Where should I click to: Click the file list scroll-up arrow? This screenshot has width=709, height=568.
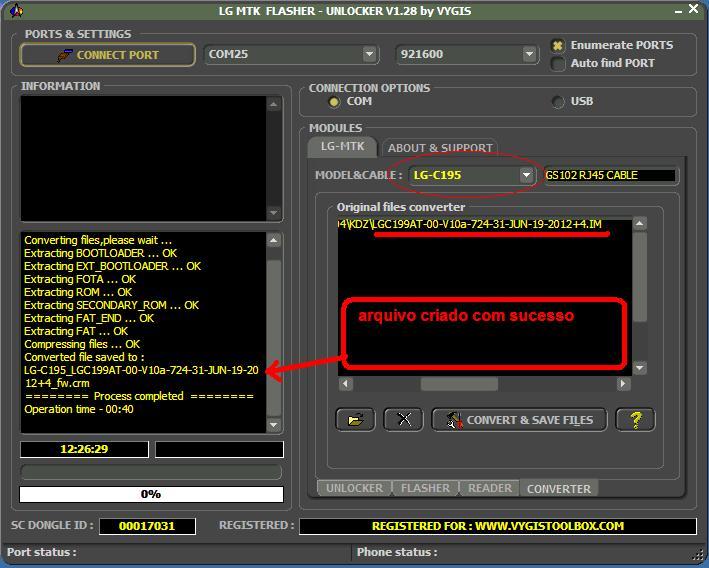[x=639, y=223]
